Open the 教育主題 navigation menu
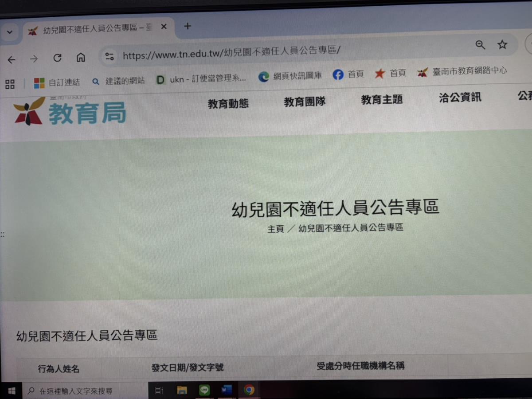The image size is (532, 399). [x=381, y=100]
